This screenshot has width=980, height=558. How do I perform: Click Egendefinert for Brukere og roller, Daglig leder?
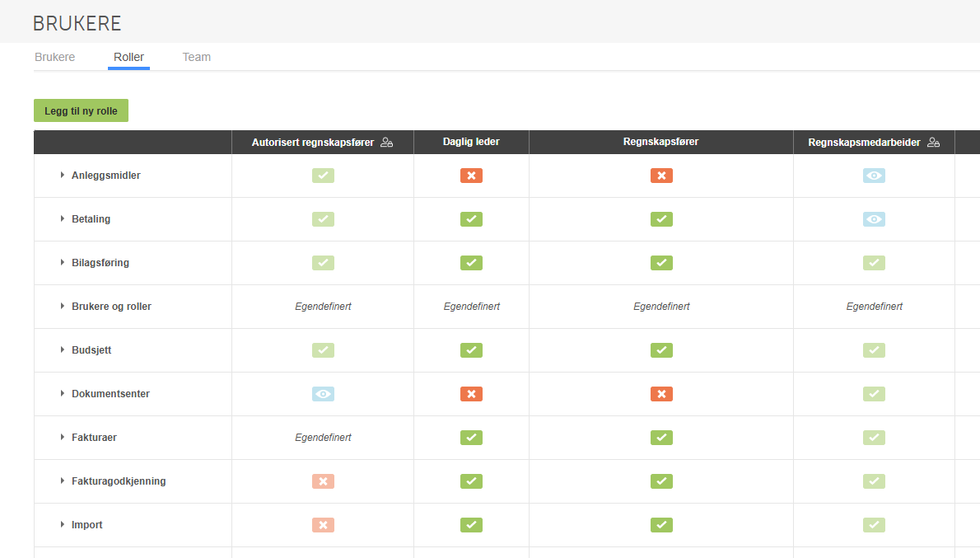[471, 307]
